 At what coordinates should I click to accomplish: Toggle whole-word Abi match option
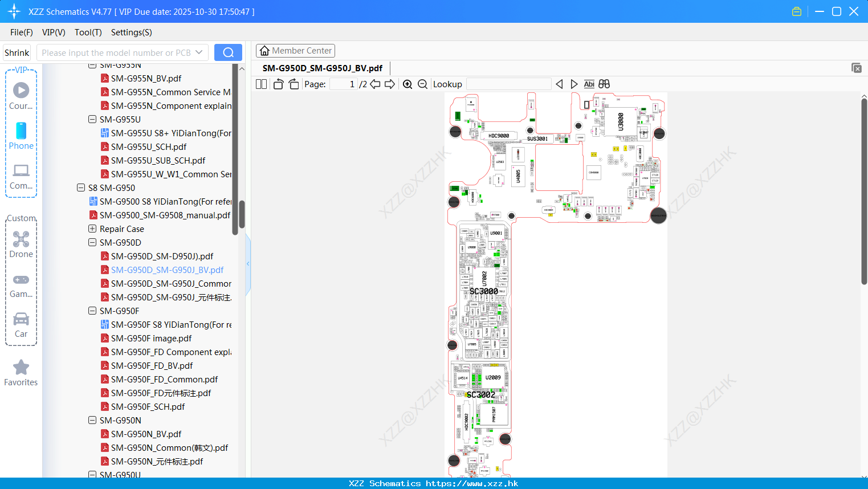click(x=589, y=84)
